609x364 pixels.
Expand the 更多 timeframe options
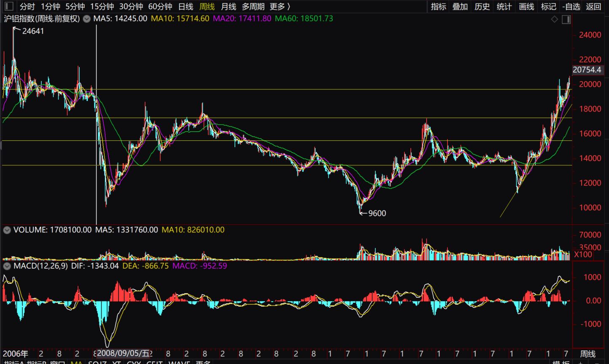[x=280, y=6]
